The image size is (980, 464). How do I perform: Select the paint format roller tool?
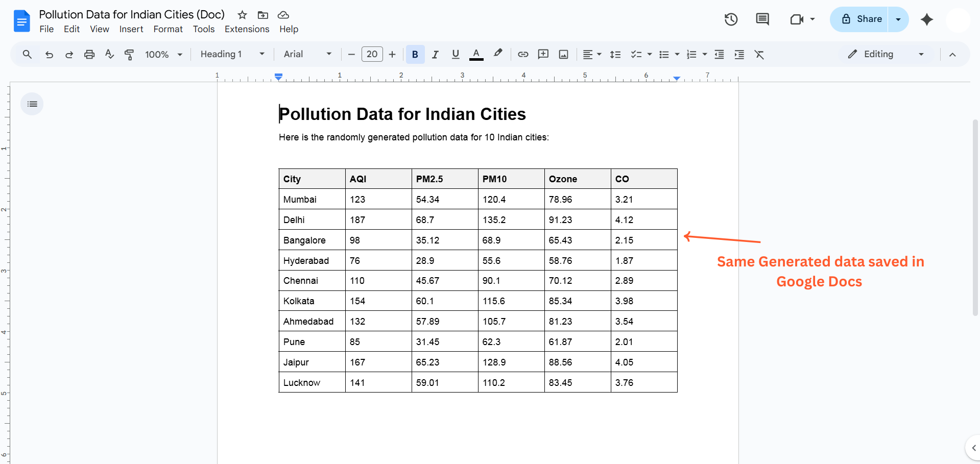click(x=129, y=55)
